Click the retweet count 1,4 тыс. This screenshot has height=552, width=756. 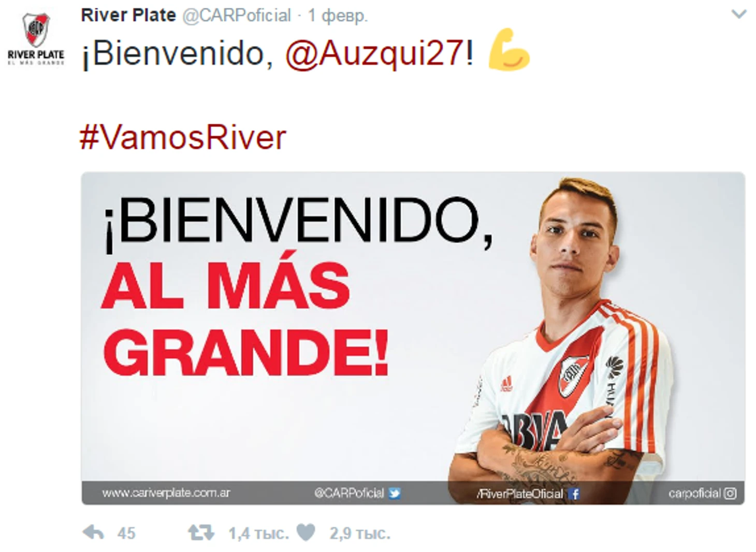point(258,533)
